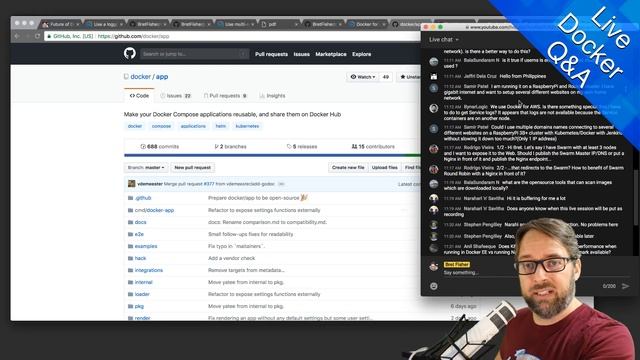Open the 688 commits link

tap(160, 147)
